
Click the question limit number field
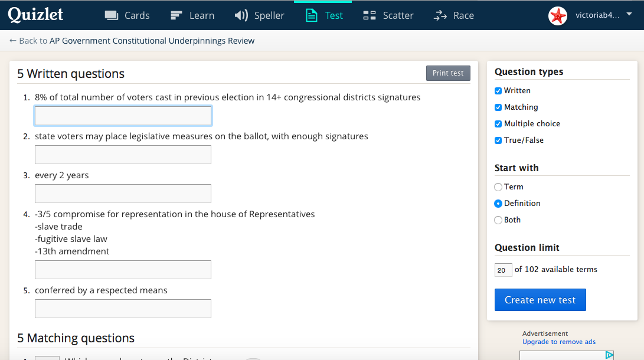503,270
